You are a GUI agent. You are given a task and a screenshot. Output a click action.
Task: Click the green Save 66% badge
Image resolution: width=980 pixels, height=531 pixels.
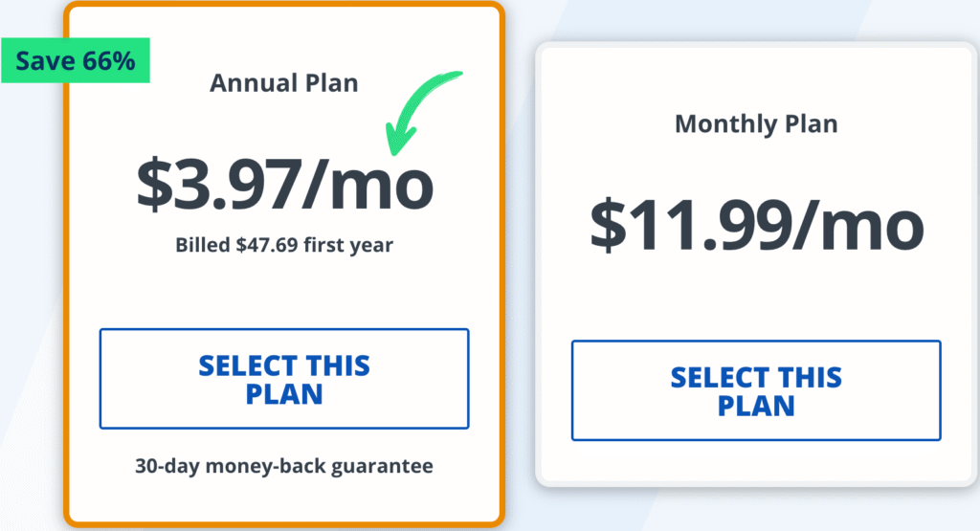coord(75,60)
